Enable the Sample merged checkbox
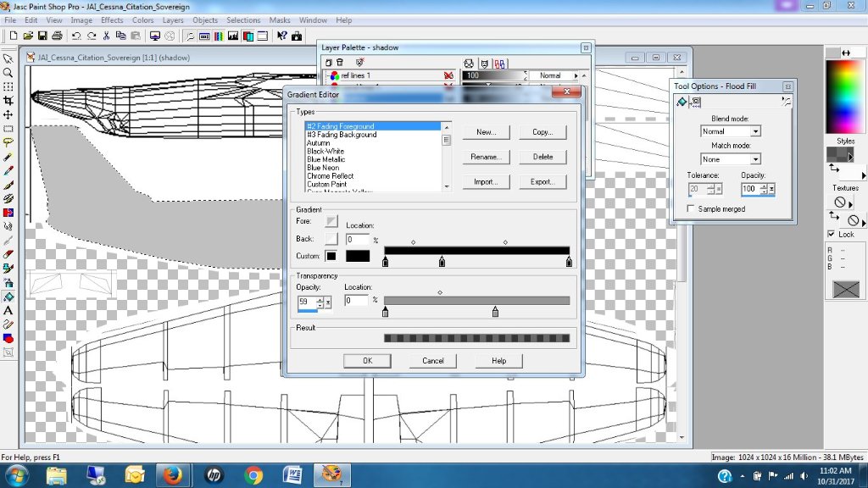Screen dimensions: 868x488 tap(692, 208)
